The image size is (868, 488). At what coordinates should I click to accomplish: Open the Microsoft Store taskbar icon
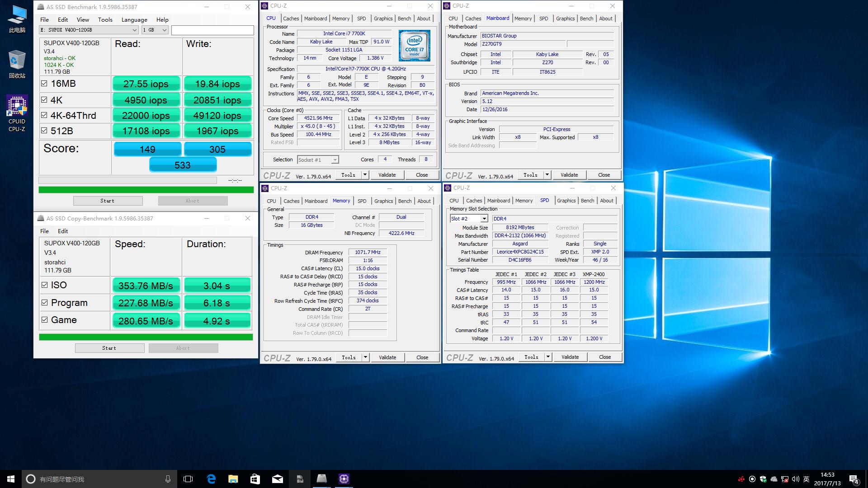255,479
